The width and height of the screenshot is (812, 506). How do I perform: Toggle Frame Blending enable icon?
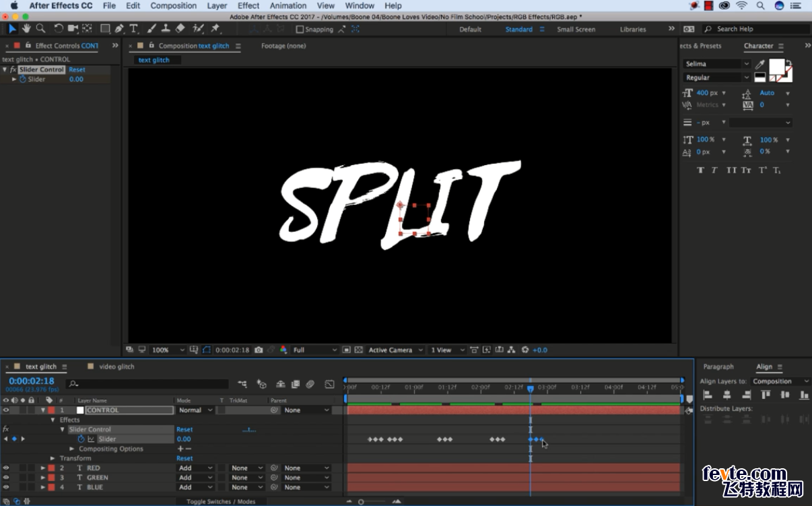tap(294, 384)
